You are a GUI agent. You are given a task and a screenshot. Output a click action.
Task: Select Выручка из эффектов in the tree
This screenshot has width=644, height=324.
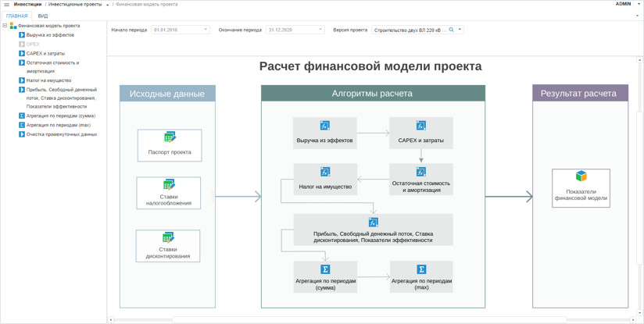tap(50, 35)
